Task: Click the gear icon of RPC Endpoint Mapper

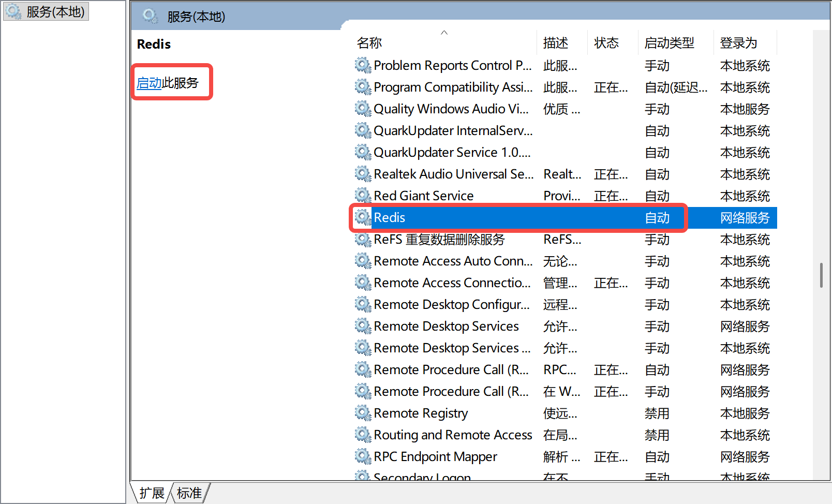Action: click(363, 457)
